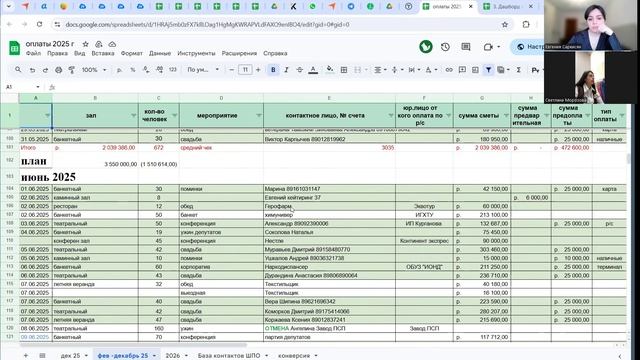Bookmark page with browser star icon
This screenshot has height=360, width=640.
pyautogui.click(x=505, y=24)
